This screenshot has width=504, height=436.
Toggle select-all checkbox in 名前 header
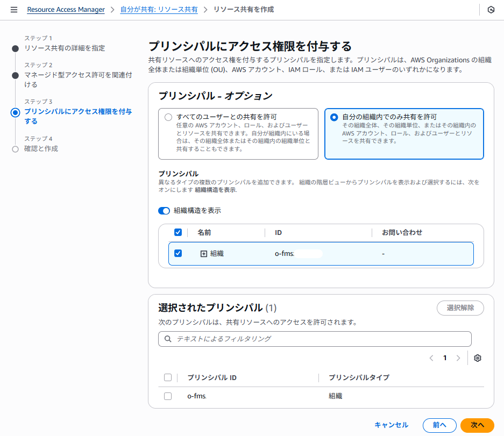point(178,232)
